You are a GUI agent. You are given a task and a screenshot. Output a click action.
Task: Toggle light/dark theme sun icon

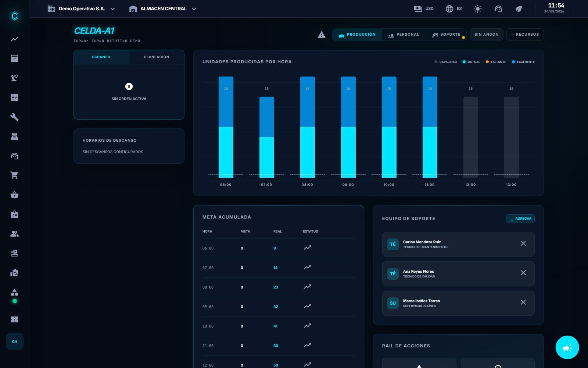click(x=477, y=9)
